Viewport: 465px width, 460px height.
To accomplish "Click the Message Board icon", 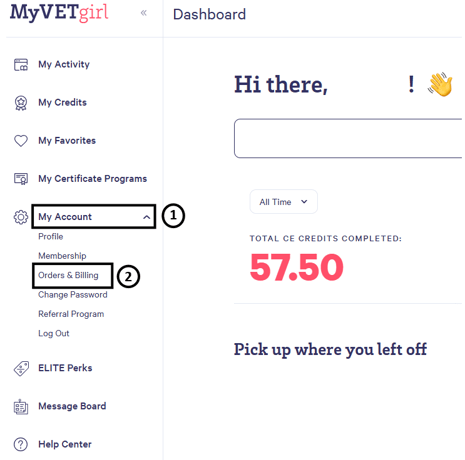I will coord(21,407).
